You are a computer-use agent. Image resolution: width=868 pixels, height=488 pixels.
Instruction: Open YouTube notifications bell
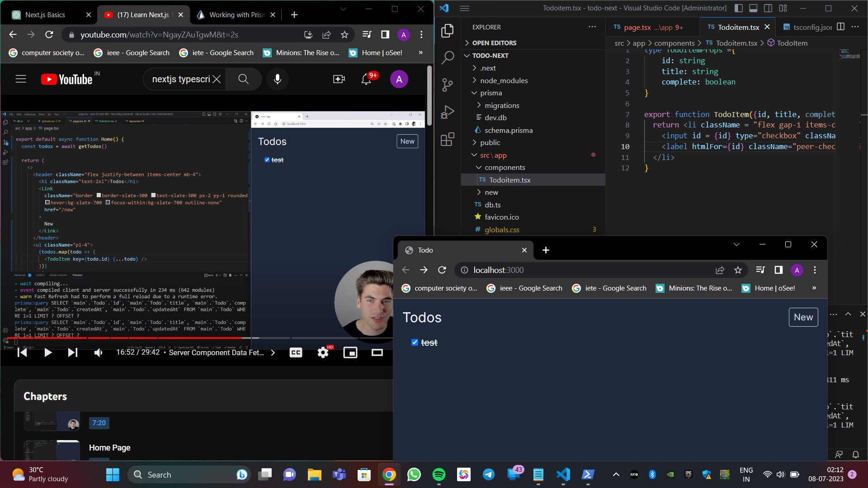pos(366,79)
